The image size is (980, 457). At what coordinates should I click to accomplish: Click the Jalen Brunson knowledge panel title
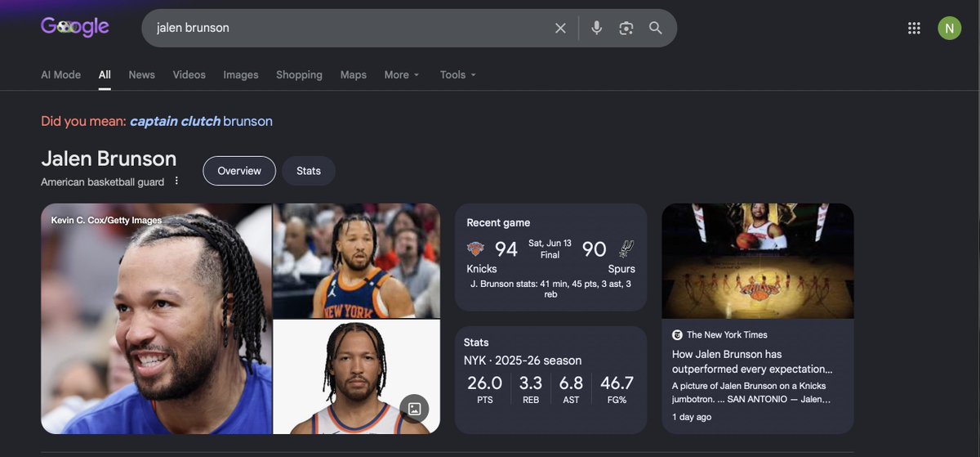pos(109,158)
